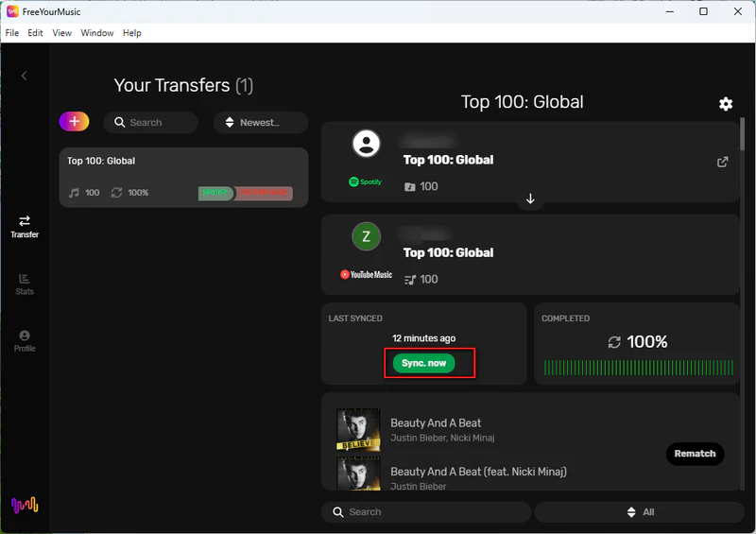Click the sync icon beside 100% completed
This screenshot has width=756, height=534.
click(x=614, y=342)
